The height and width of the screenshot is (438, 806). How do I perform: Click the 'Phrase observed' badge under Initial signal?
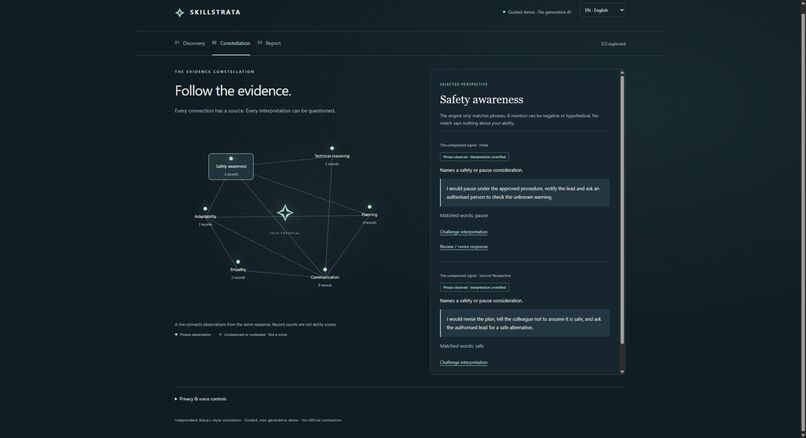pyautogui.click(x=474, y=157)
